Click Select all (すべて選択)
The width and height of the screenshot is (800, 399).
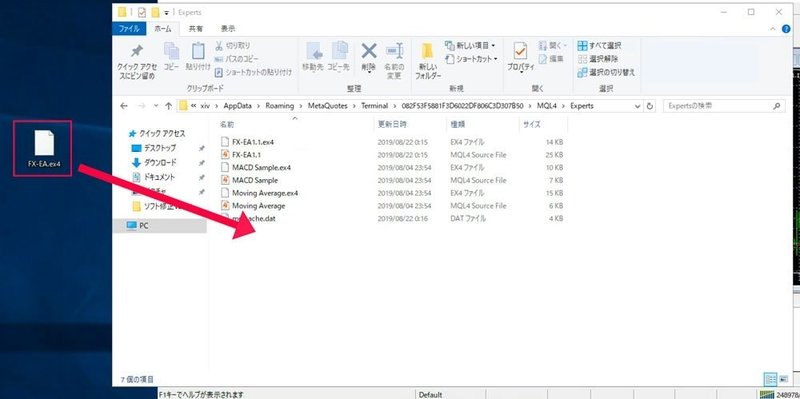point(599,45)
